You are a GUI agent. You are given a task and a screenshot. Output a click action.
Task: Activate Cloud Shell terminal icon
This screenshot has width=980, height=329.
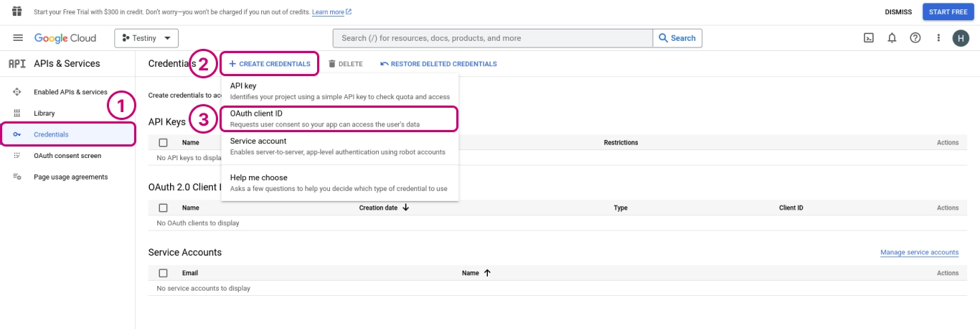[868, 38]
